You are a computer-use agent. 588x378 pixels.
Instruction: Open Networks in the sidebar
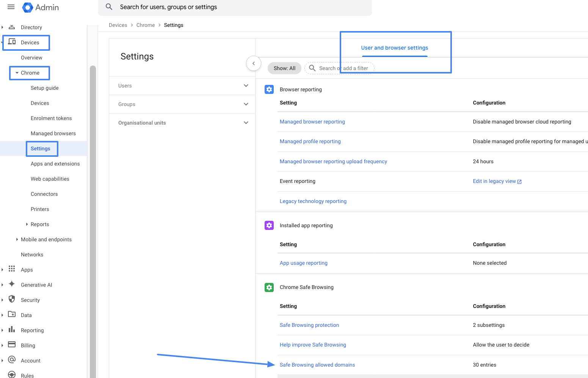click(32, 255)
